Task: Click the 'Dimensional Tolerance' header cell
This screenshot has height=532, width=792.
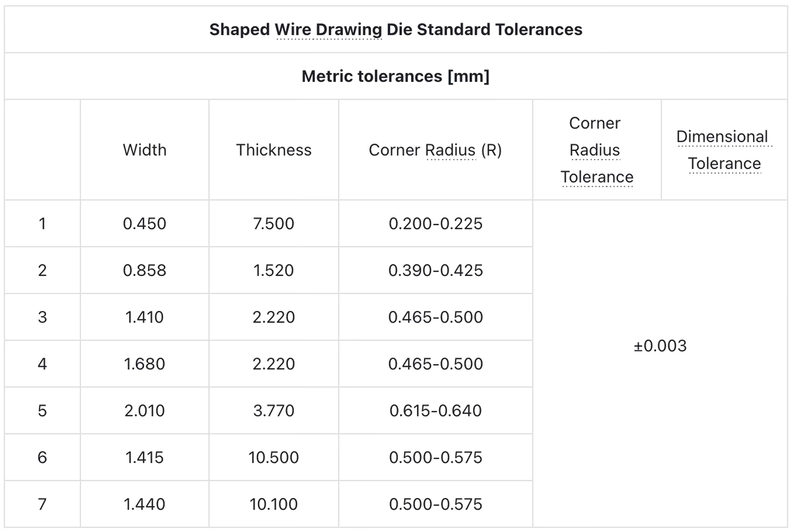Action: (724, 150)
